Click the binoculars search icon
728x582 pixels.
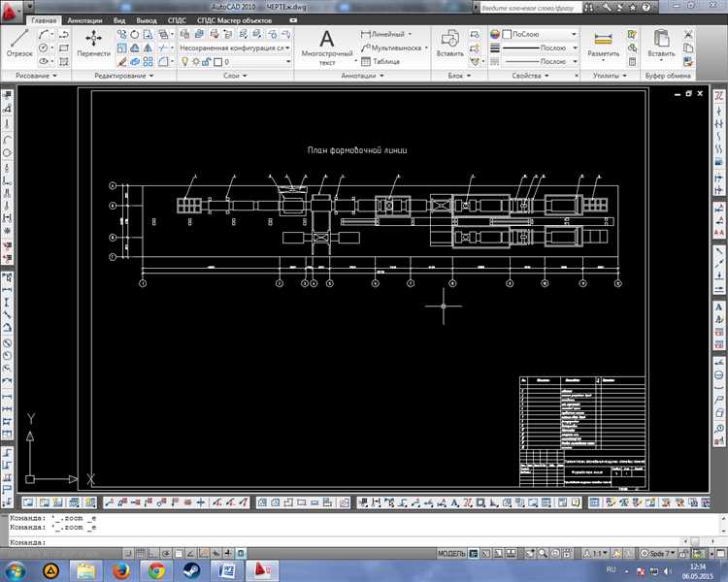589,8
